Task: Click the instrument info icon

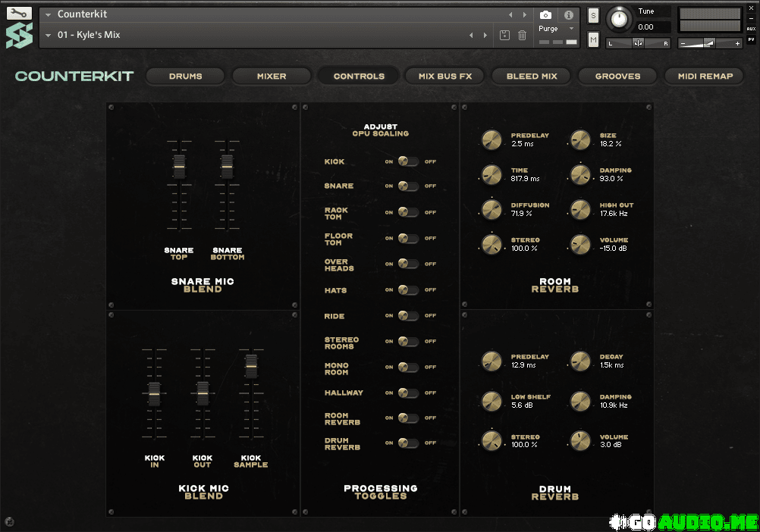Action: coord(568,15)
